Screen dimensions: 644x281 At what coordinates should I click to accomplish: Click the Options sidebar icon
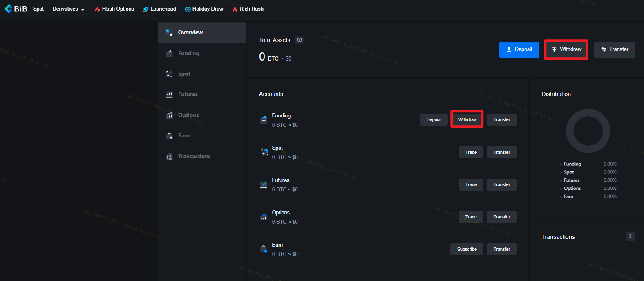point(169,115)
